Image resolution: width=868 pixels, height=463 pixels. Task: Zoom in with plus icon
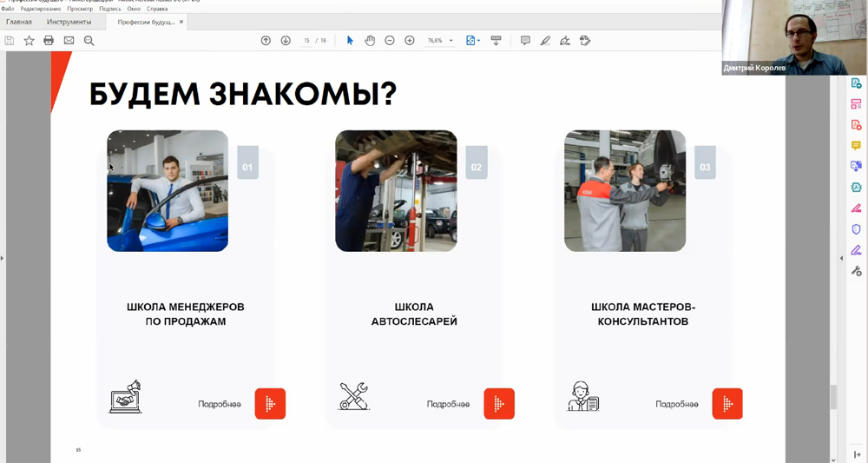click(410, 41)
